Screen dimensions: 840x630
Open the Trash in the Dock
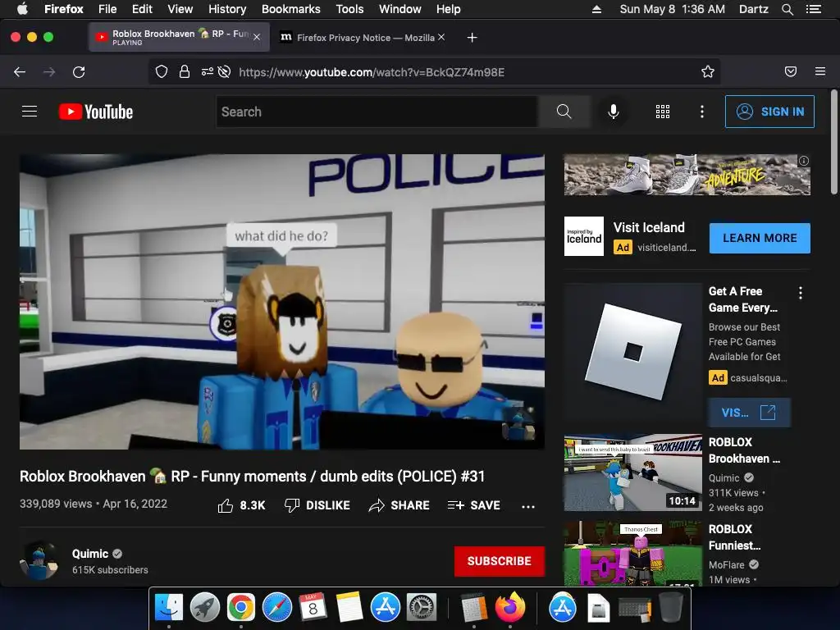point(670,608)
